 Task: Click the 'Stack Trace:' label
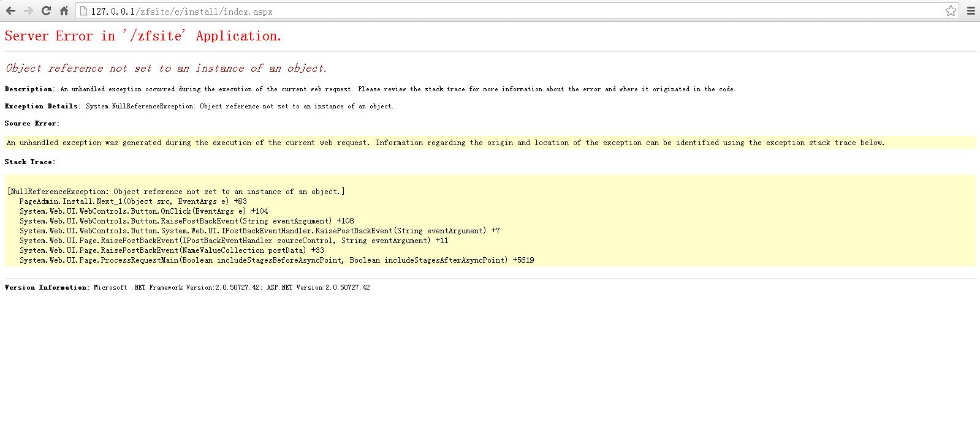(30, 162)
